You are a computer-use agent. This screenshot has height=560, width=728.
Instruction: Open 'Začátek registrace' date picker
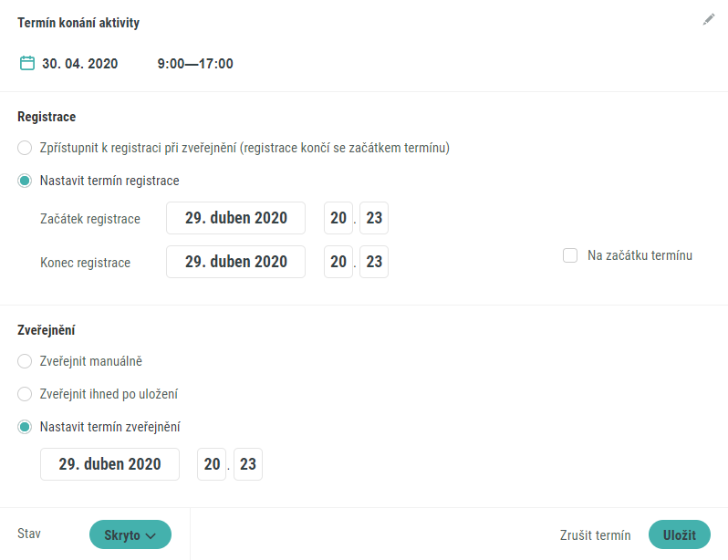coord(236,218)
